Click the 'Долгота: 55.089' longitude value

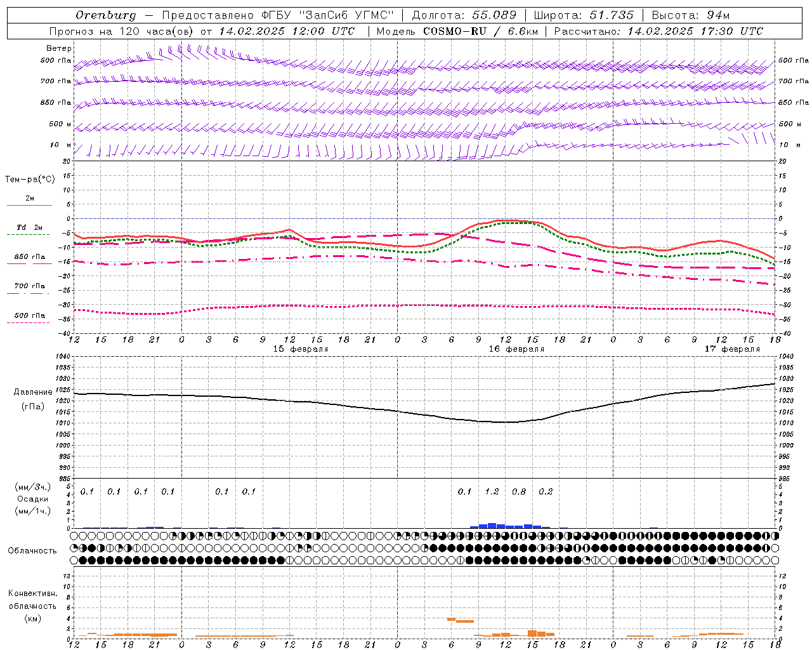464,15
